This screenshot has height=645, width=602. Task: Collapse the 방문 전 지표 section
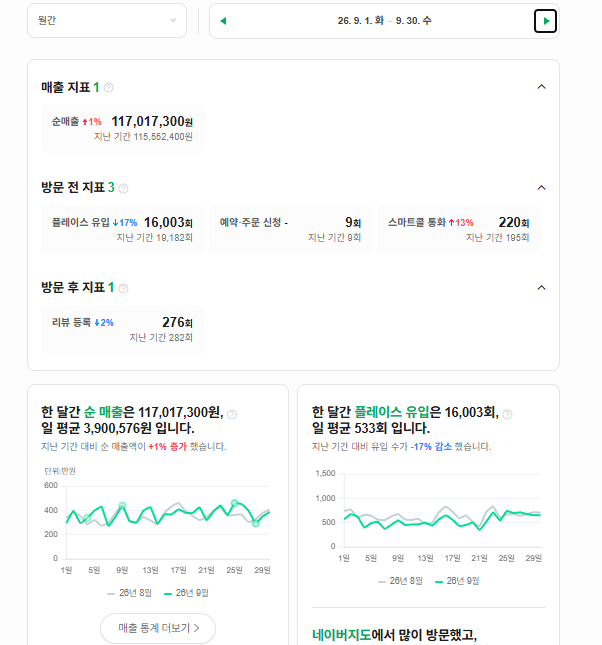pos(541,188)
